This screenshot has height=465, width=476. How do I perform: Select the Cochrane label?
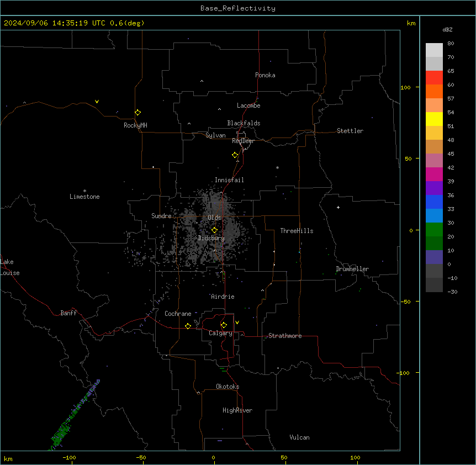click(178, 314)
